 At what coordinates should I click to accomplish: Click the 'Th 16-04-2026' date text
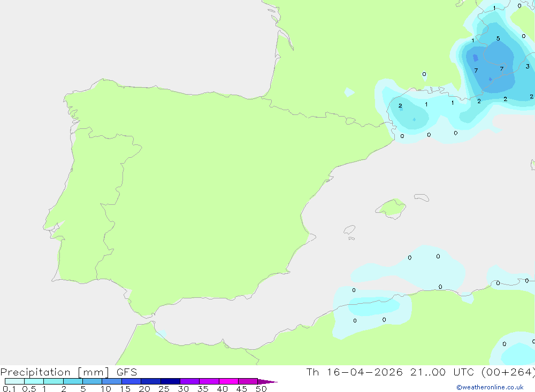coord(355,372)
